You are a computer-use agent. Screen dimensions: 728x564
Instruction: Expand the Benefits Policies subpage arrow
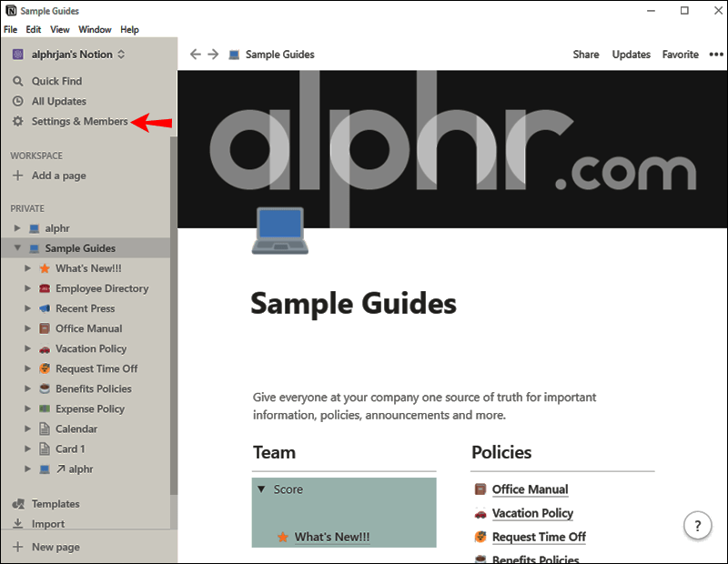(x=28, y=388)
